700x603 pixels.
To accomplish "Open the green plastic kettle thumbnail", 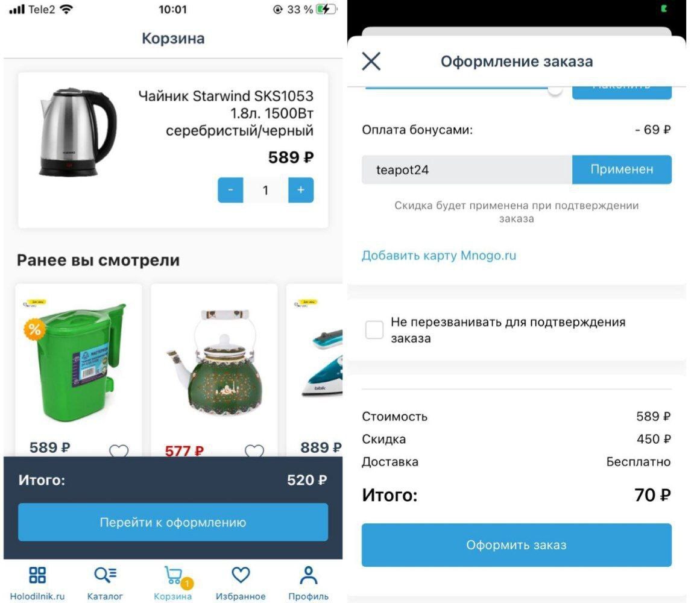I will click(78, 361).
